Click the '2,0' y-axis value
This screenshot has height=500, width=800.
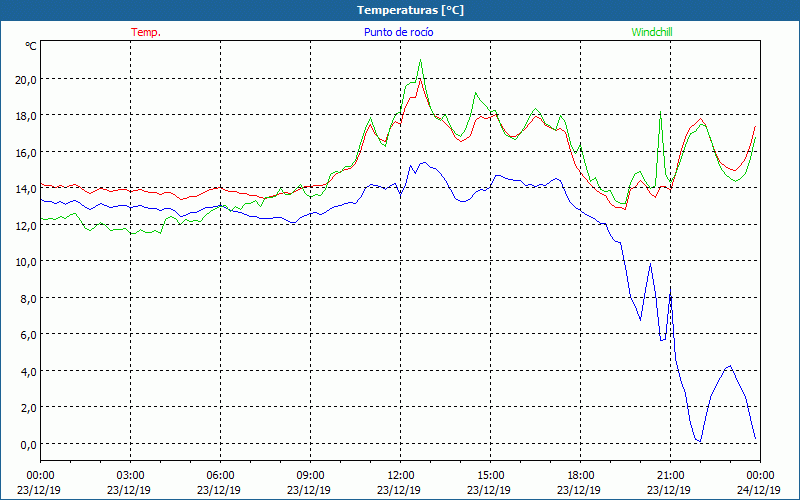pyautogui.click(x=30, y=408)
